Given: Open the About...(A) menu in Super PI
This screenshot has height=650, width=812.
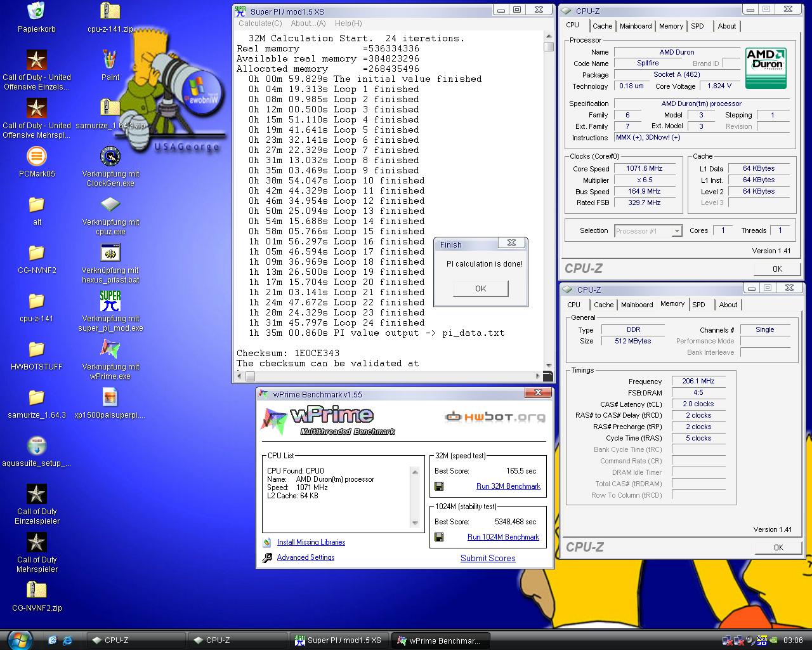Looking at the screenshot, I should pos(308,23).
